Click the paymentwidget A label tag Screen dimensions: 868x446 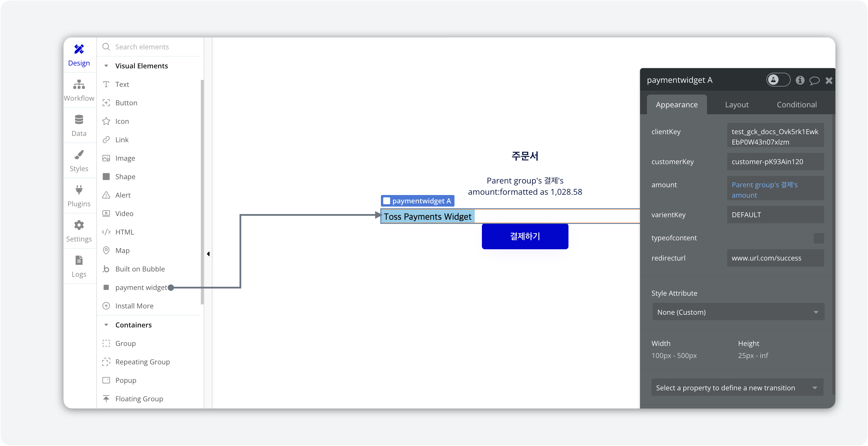click(418, 201)
